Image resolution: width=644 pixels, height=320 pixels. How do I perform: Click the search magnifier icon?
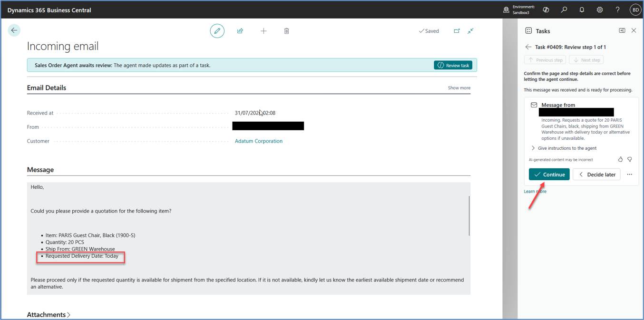point(564,10)
